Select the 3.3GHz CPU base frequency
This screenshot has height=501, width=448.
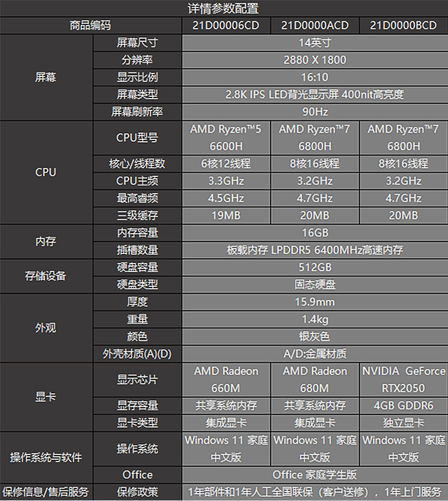[x=226, y=181]
